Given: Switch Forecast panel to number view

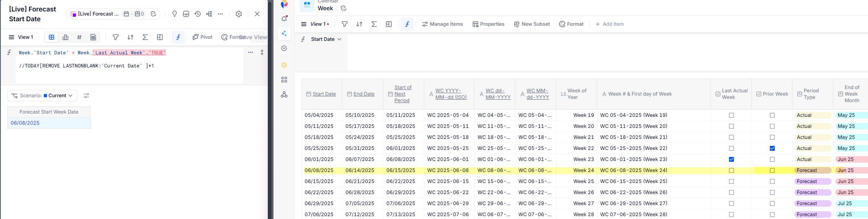Looking at the screenshot, I should (x=79, y=37).
